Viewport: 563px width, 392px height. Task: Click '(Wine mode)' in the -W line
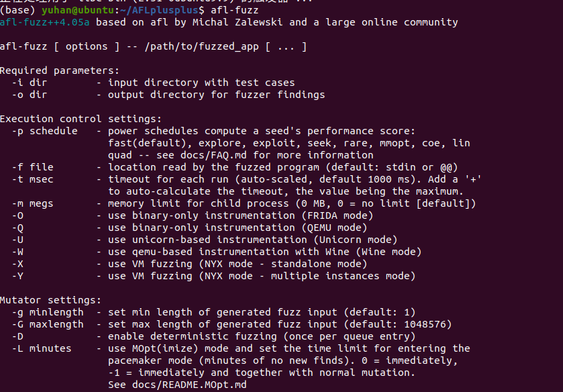389,252
